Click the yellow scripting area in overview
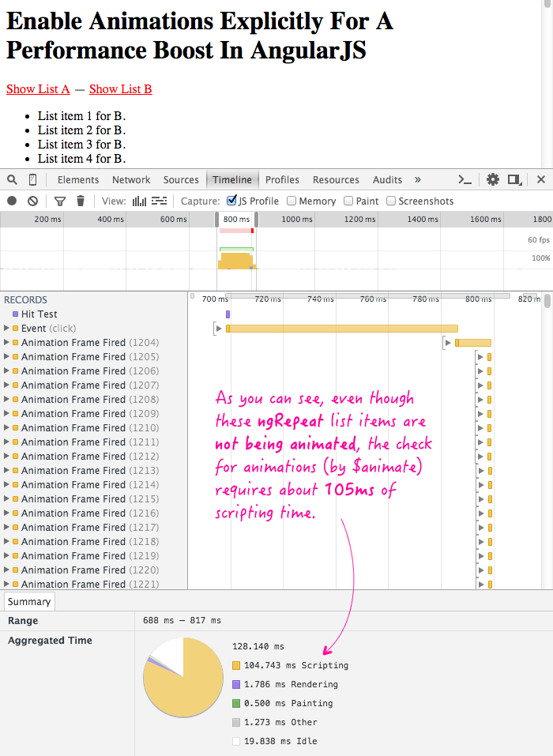The width and height of the screenshot is (553, 756). pyautogui.click(x=235, y=261)
